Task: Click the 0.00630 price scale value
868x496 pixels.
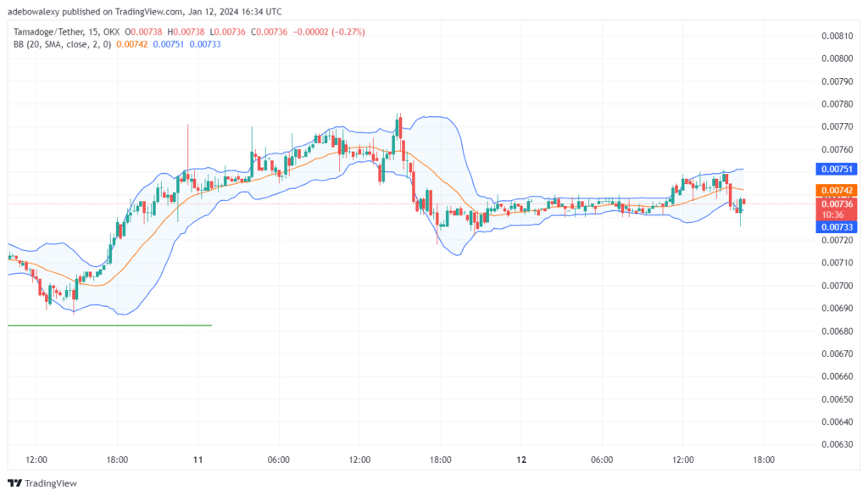Action: (x=837, y=444)
